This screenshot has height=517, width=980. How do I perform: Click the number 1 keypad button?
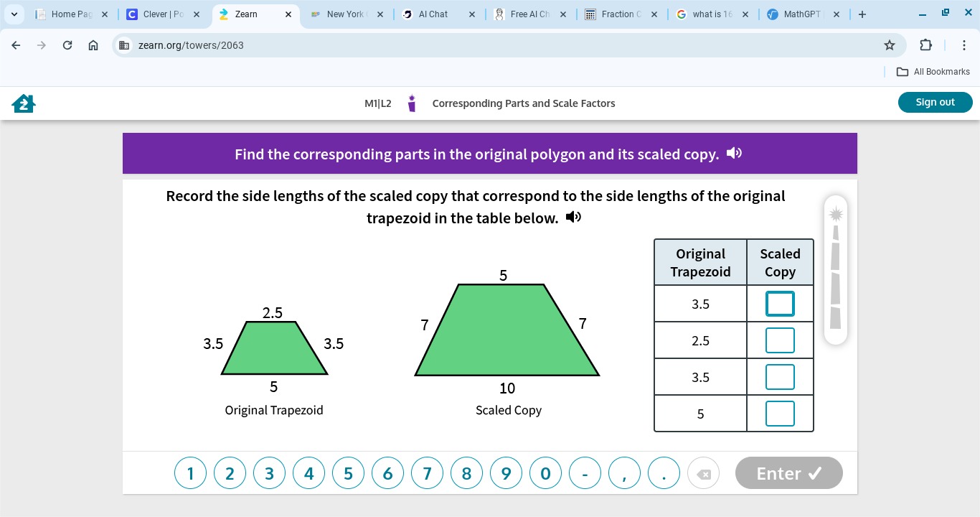pos(190,474)
